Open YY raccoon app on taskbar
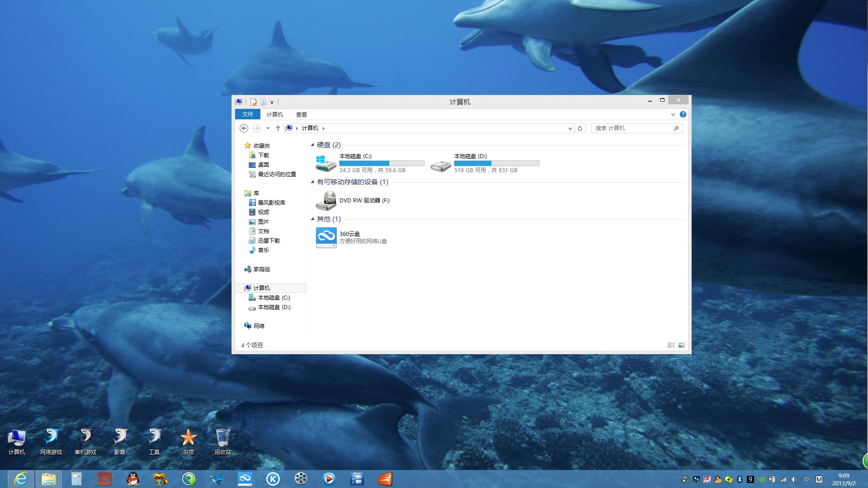The height and width of the screenshot is (488, 868). [x=160, y=479]
